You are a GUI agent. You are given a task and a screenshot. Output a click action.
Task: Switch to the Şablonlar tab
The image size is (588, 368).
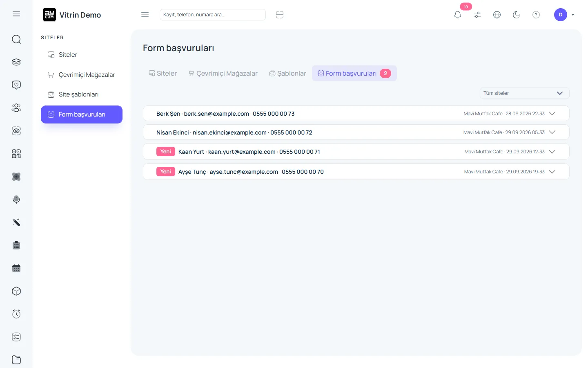(287, 74)
